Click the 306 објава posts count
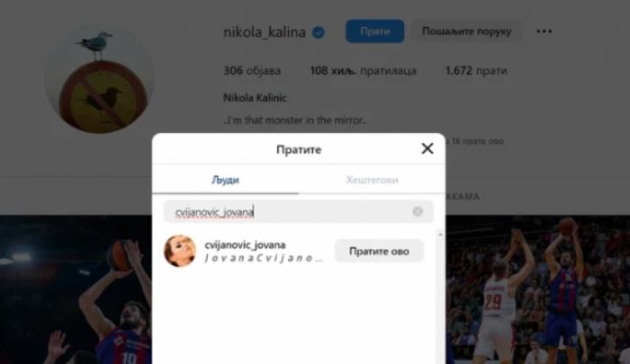The width and height of the screenshot is (630, 364). [252, 71]
